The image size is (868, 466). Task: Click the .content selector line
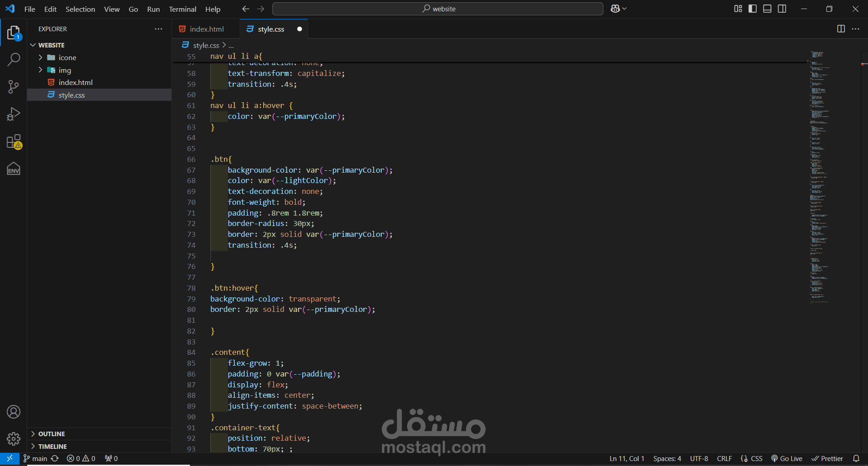tap(230, 352)
